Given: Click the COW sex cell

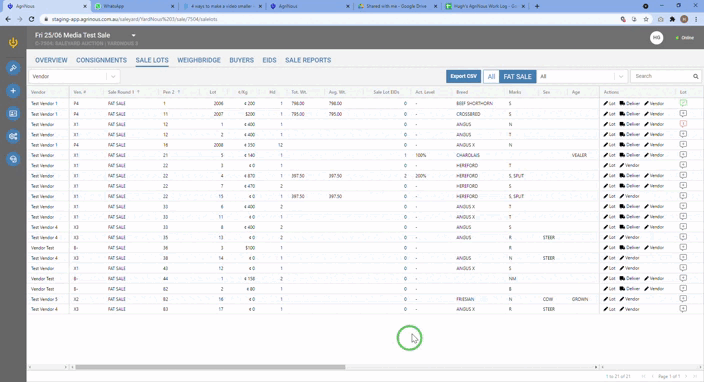Looking at the screenshot, I should click(x=548, y=299).
